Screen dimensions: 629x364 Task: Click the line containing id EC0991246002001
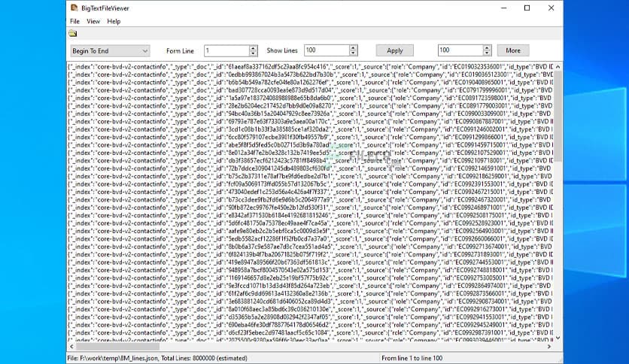tap(311, 129)
